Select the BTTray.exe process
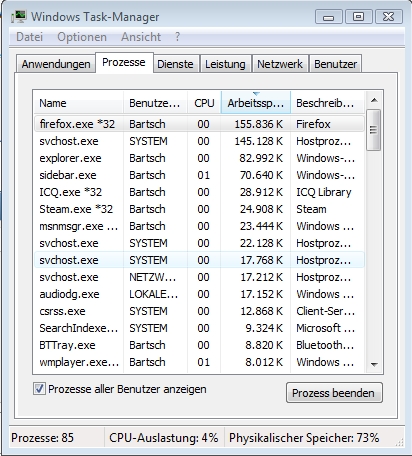Image resolution: width=412 pixels, height=456 pixels. pyautogui.click(x=199, y=345)
